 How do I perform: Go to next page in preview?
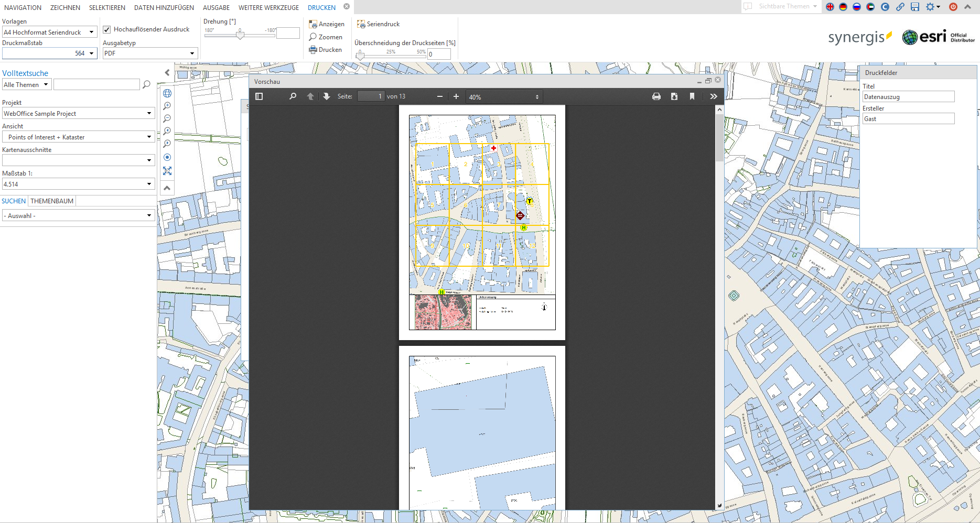[x=327, y=96]
